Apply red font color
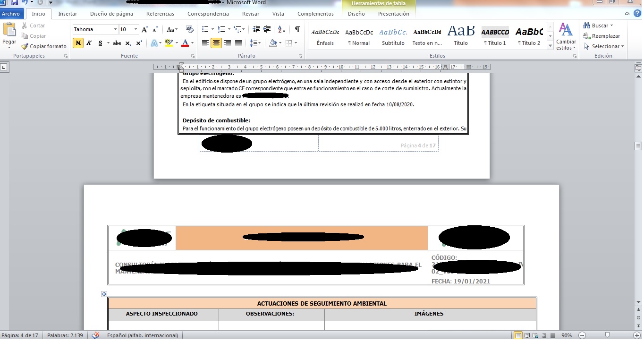 pos(185,43)
